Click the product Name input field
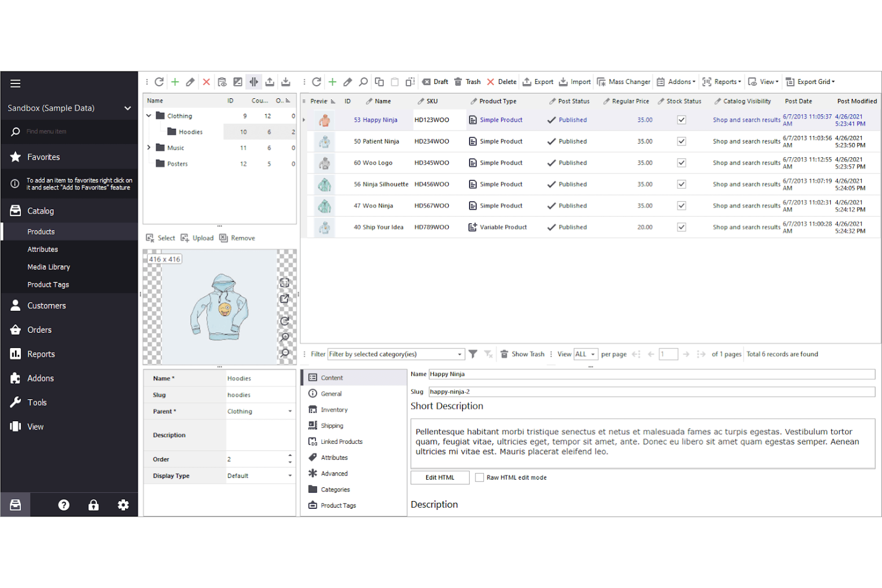882x588 pixels. tap(651, 374)
